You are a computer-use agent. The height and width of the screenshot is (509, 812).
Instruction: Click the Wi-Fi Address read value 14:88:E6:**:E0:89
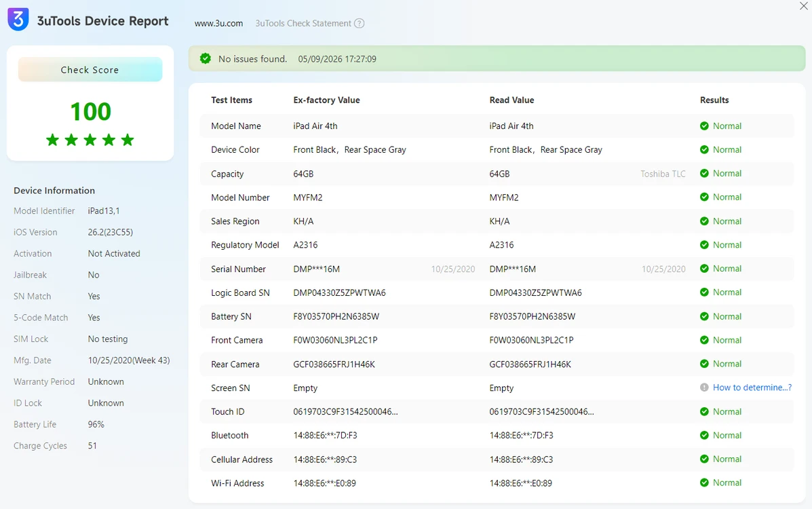click(x=520, y=483)
